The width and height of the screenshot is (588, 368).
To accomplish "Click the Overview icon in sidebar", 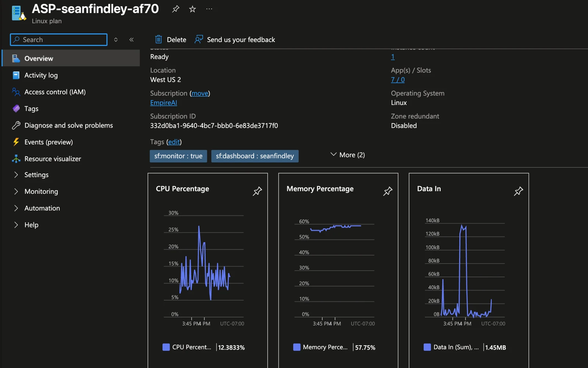I will tap(16, 59).
